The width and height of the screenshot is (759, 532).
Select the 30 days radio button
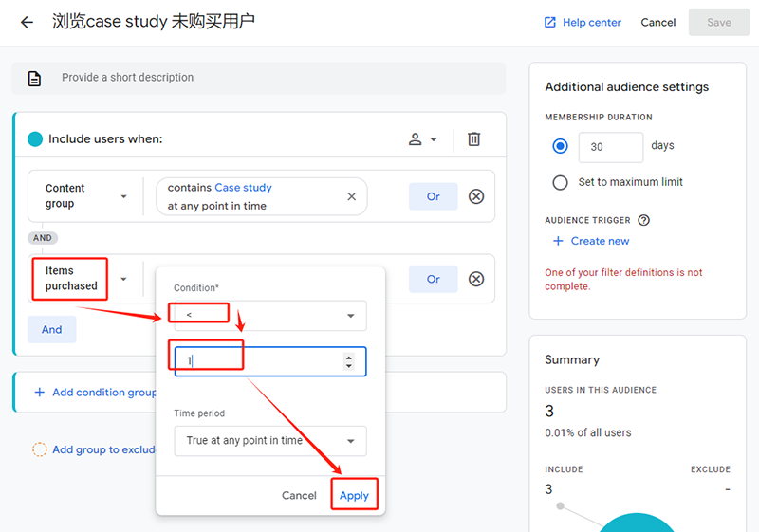(560, 146)
